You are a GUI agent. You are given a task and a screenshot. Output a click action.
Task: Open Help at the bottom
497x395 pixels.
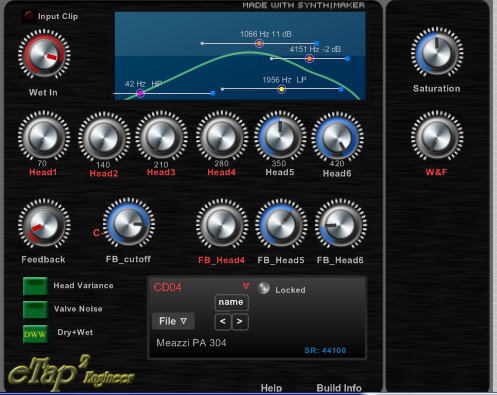[x=271, y=388]
